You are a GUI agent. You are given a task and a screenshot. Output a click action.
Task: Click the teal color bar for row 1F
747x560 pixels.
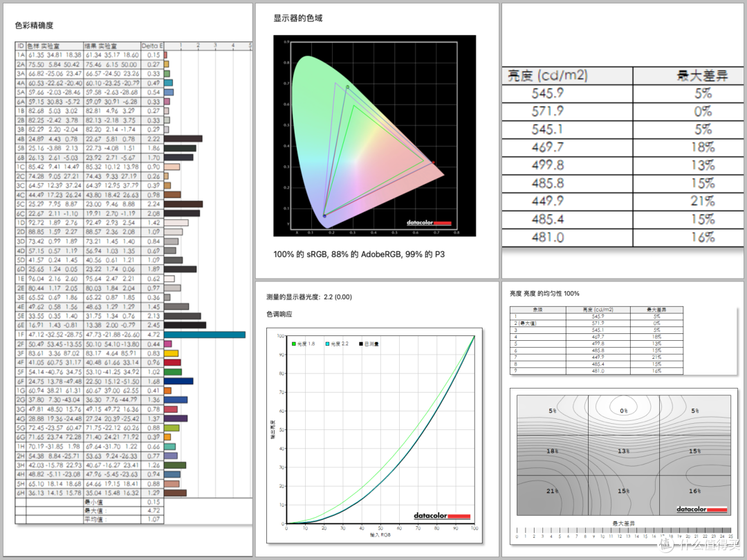click(x=205, y=335)
